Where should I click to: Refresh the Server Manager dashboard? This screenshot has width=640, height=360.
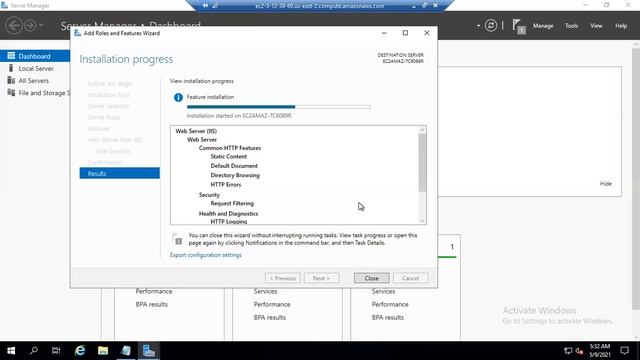(491, 26)
